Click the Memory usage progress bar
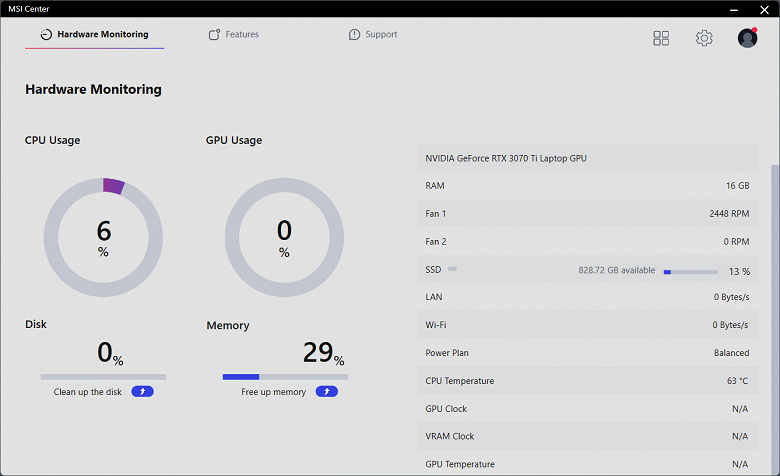The height and width of the screenshot is (476, 780). (285, 377)
